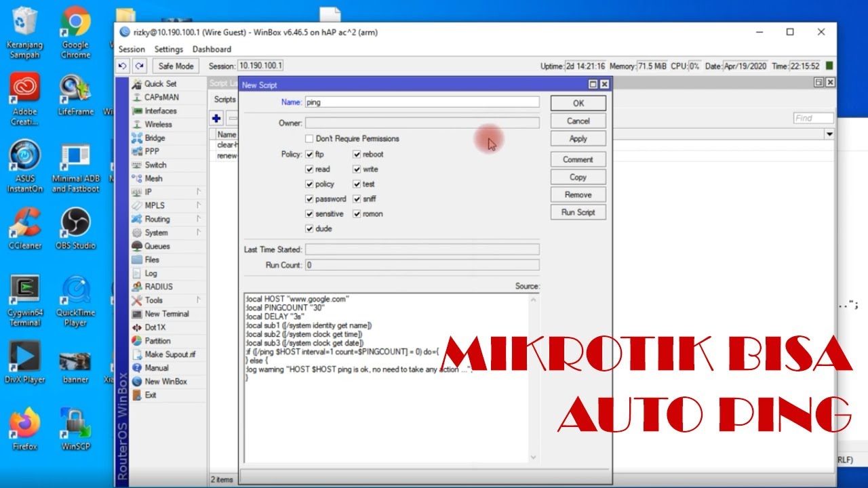This screenshot has height=488, width=868.
Task: Uncheck the dude policy
Action: pos(309,229)
